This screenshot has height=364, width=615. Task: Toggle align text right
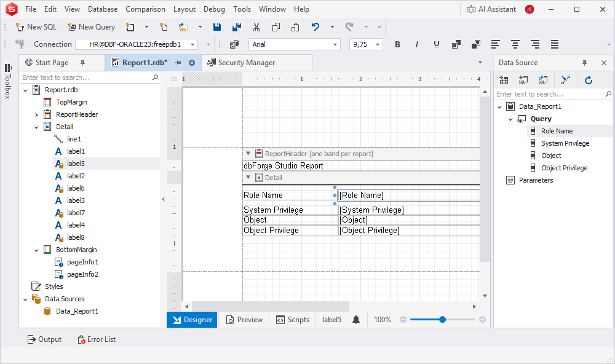[x=535, y=44]
